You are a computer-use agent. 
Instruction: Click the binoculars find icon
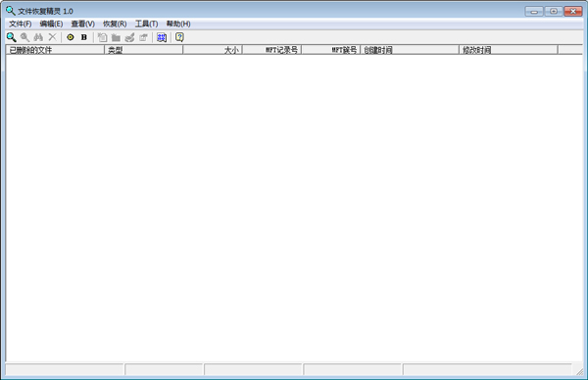click(x=38, y=37)
